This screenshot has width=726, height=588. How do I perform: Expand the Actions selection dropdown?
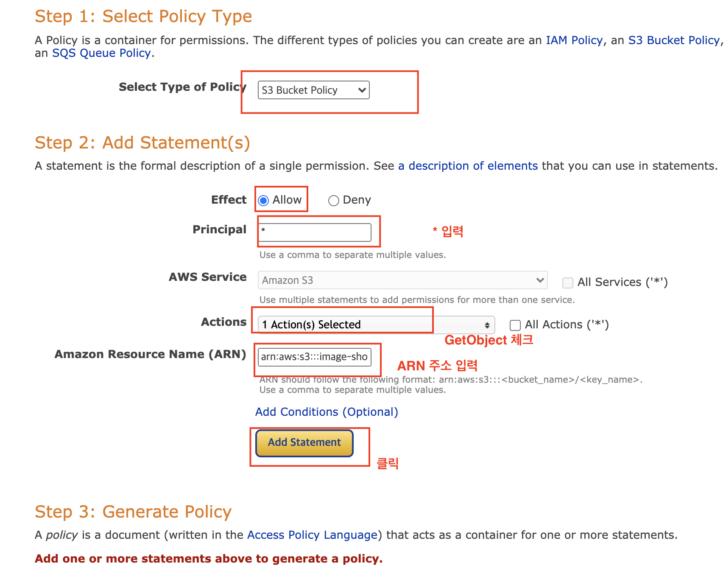[376, 325]
